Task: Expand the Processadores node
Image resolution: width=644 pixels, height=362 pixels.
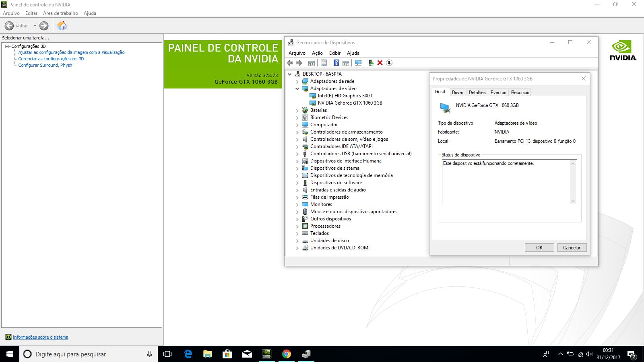Action: 297,226
